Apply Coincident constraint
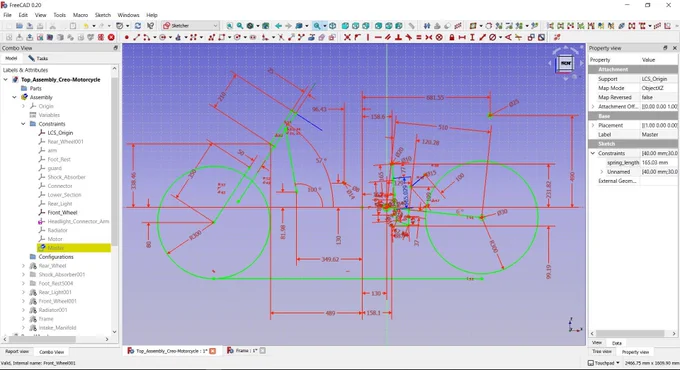Screen dimensions: 680x370 click(x=347, y=37)
